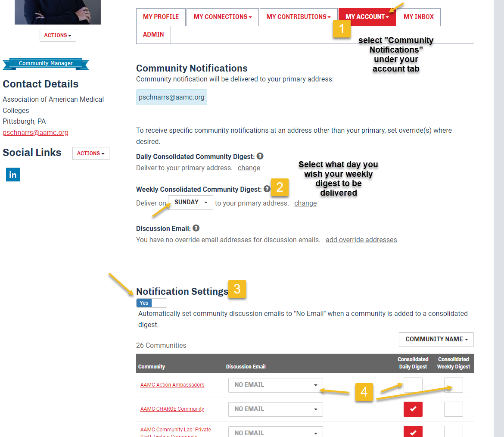Click change link for Weekly Consolidated Digest
Screen dimensions: 504x437
pos(305,203)
